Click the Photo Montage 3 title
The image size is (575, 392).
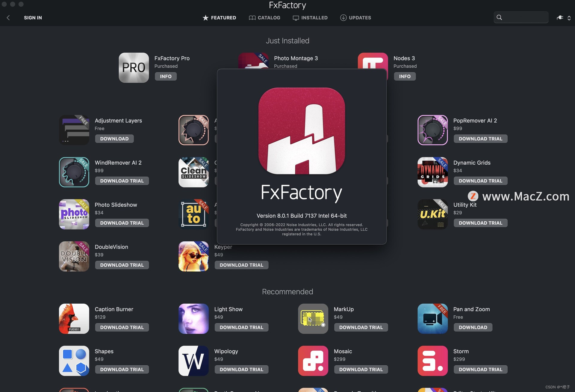pos(296,58)
